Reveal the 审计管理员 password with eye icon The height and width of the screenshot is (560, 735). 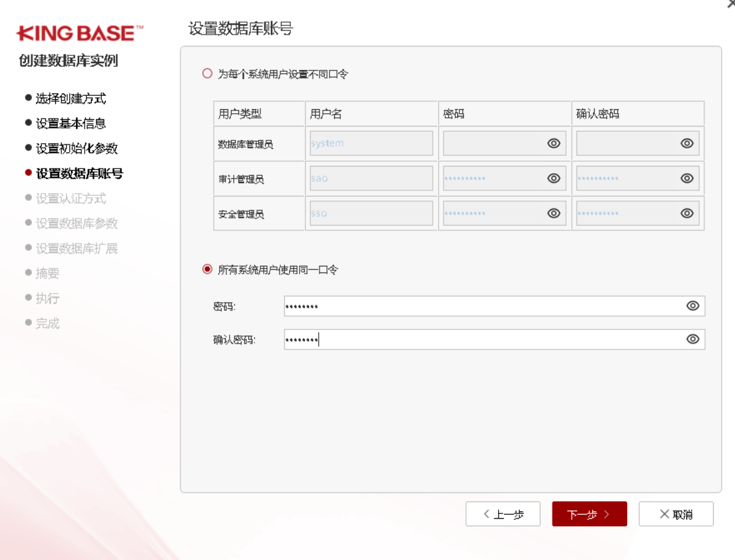pyautogui.click(x=553, y=178)
